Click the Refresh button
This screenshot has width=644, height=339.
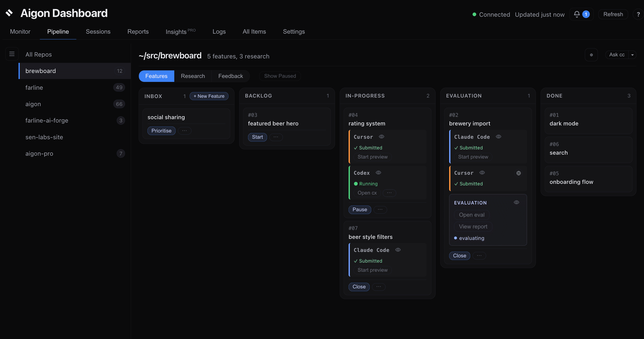click(613, 14)
